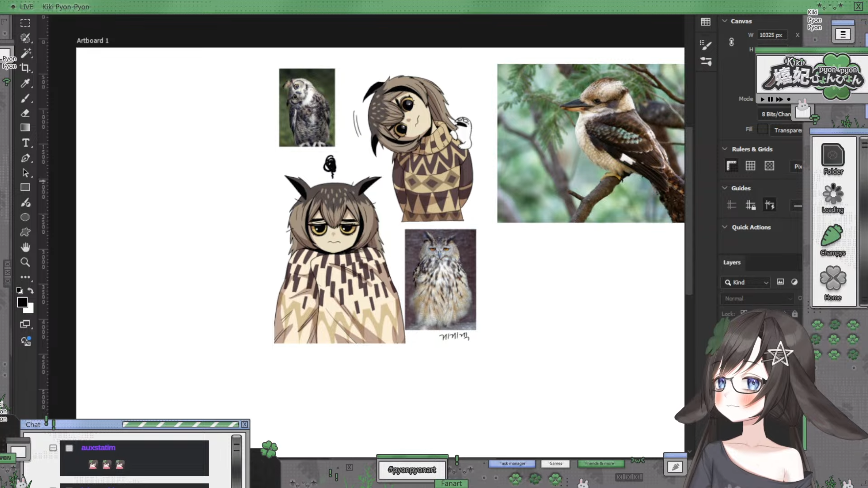The width and height of the screenshot is (868, 488).
Task: Select the Gradient tool
Action: [25, 128]
